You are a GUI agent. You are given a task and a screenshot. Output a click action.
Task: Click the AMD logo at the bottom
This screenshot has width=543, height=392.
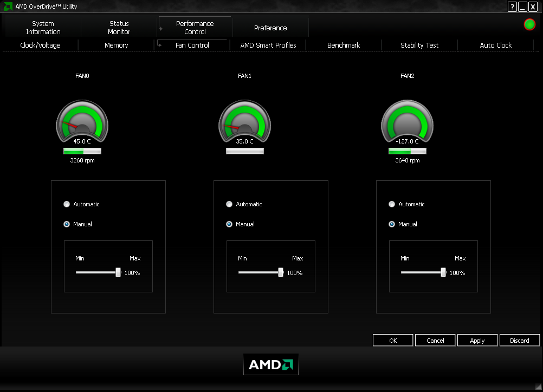271,364
